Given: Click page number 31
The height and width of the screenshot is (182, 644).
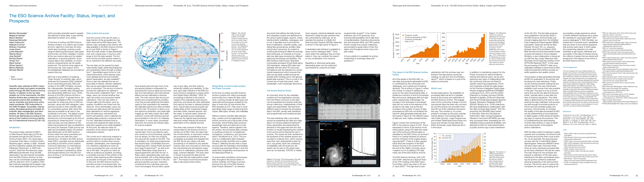Looking at the screenshot, I should click(379, 175).
